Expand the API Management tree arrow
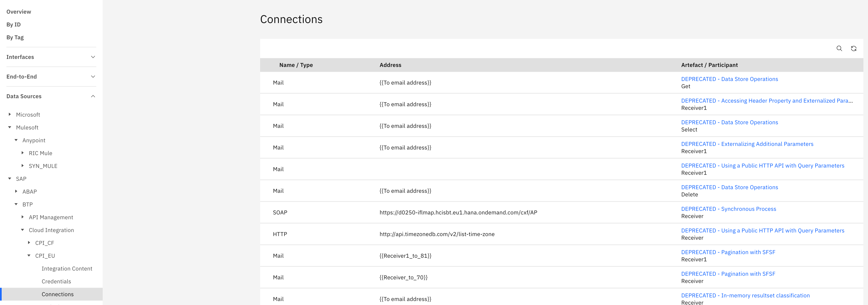 coord(23,217)
